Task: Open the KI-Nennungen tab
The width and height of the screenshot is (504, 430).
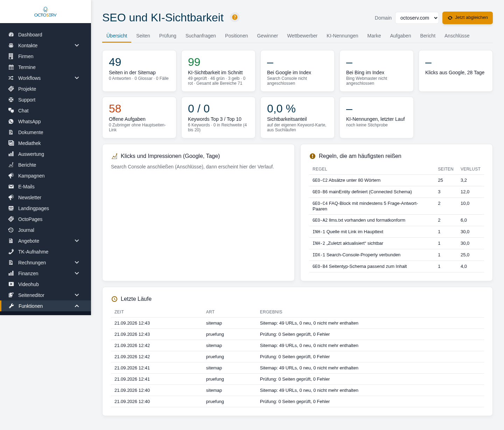Action: coord(342,36)
